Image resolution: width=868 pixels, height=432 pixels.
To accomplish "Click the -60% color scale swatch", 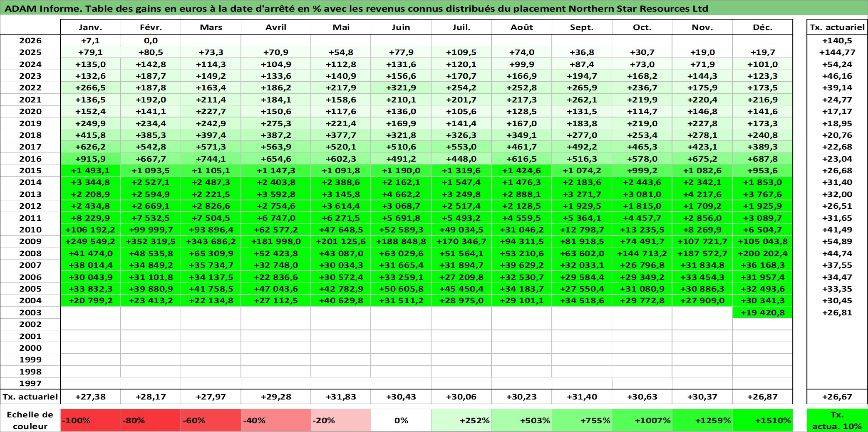I will 211,420.
